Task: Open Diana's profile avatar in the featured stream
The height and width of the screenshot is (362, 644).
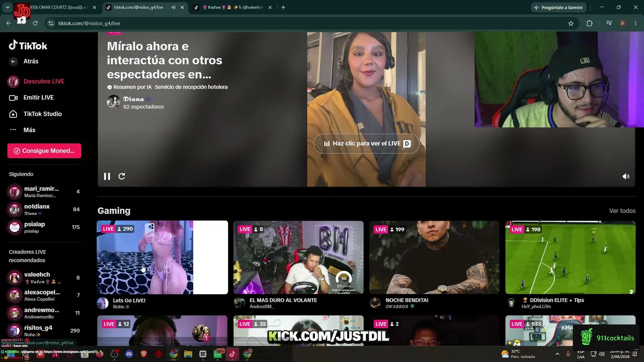Action: 114,102
